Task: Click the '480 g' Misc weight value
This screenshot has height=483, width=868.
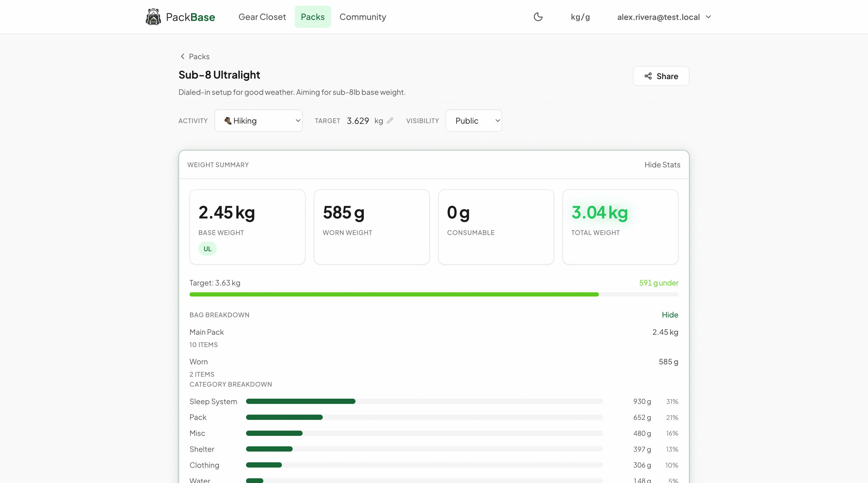Action: click(x=642, y=433)
